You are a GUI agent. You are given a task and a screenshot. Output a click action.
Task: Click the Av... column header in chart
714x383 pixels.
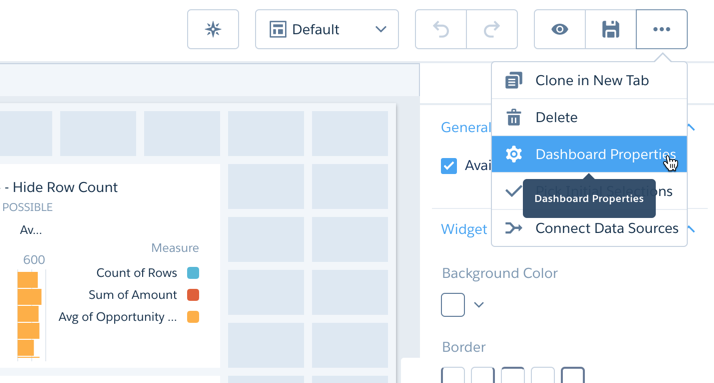pos(31,230)
